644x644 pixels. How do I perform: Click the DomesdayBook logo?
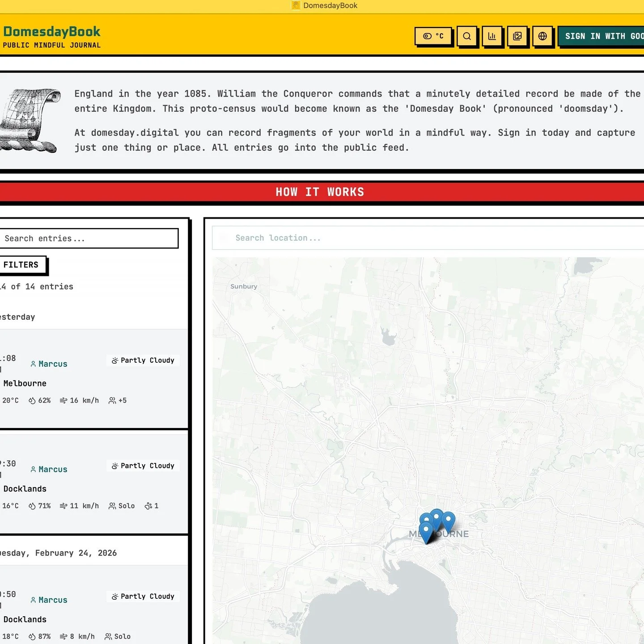[51, 31]
